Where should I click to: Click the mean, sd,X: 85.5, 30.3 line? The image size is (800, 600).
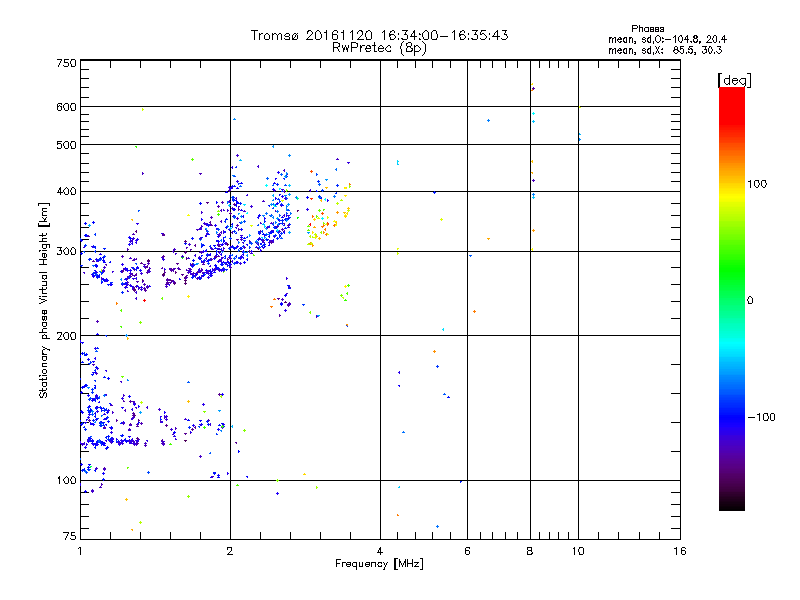click(x=665, y=50)
